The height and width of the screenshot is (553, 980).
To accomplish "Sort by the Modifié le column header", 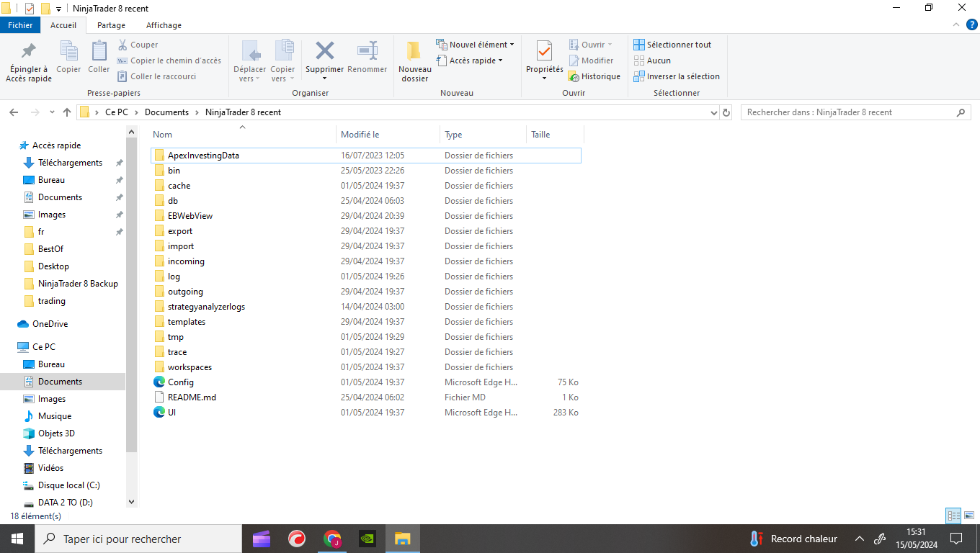I will pyautogui.click(x=388, y=135).
